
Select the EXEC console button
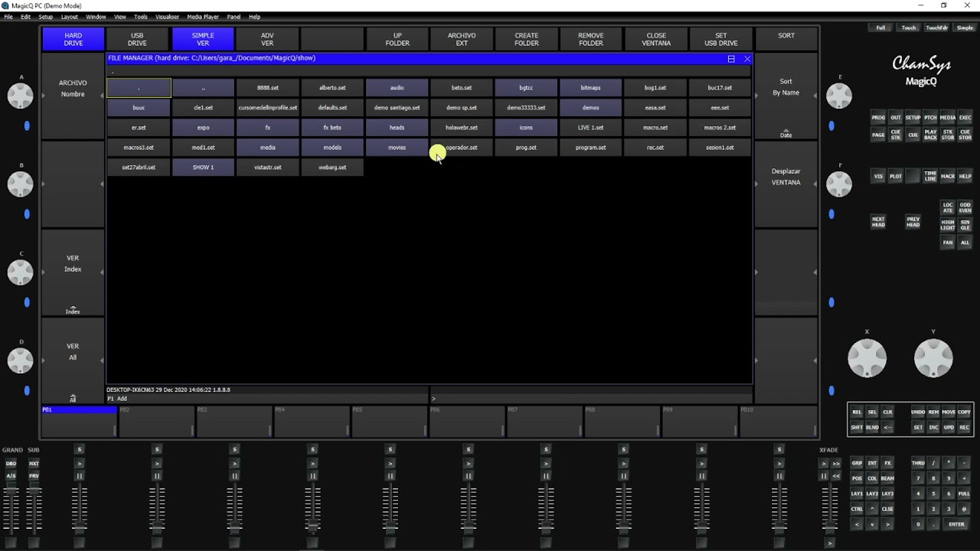coord(965,118)
